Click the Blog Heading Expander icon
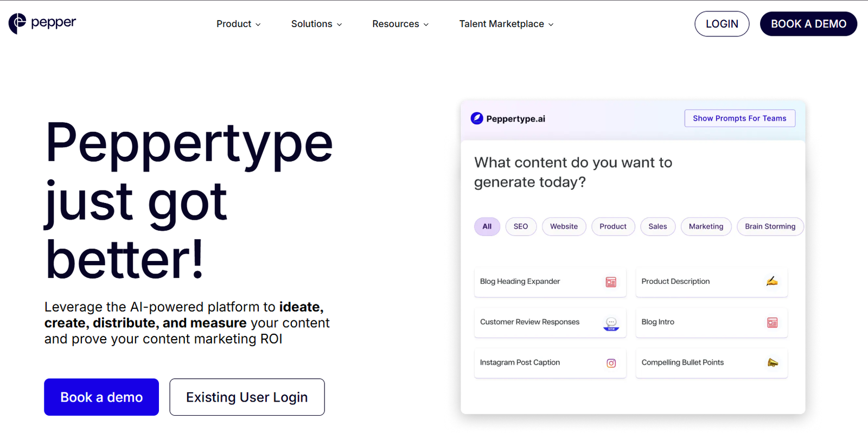The width and height of the screenshot is (868, 439). [x=611, y=282]
